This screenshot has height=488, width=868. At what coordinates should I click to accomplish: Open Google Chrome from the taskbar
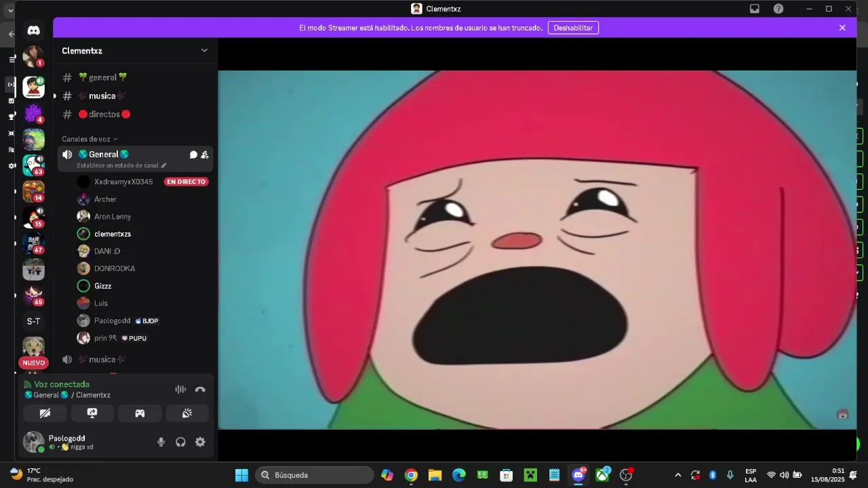(411, 475)
